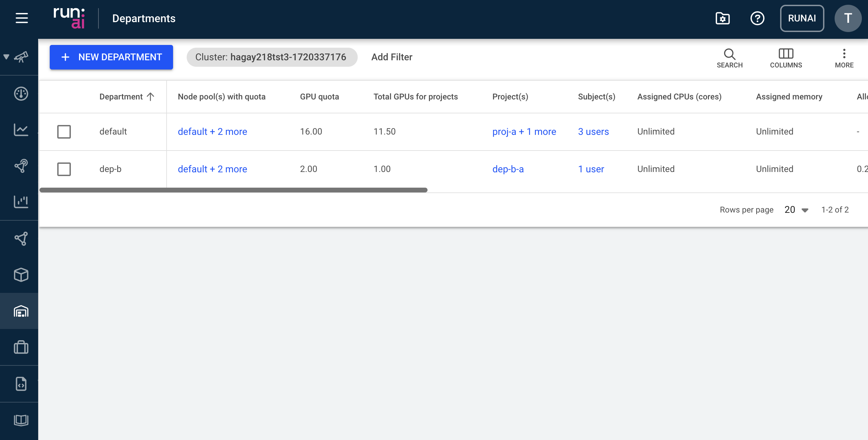Open the 3 users link
This screenshot has width=868, height=440.
[x=593, y=132]
